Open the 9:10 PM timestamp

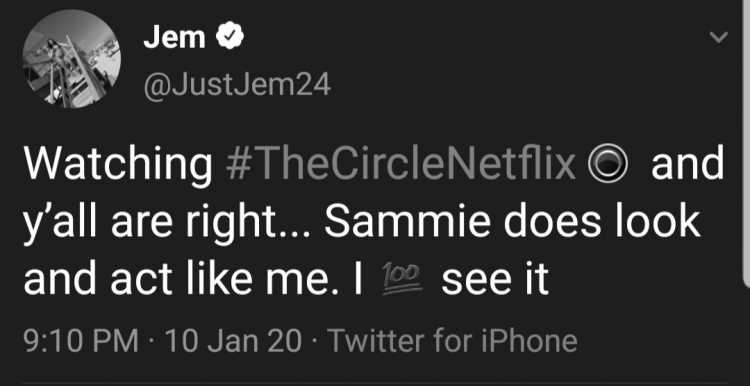click(x=81, y=341)
